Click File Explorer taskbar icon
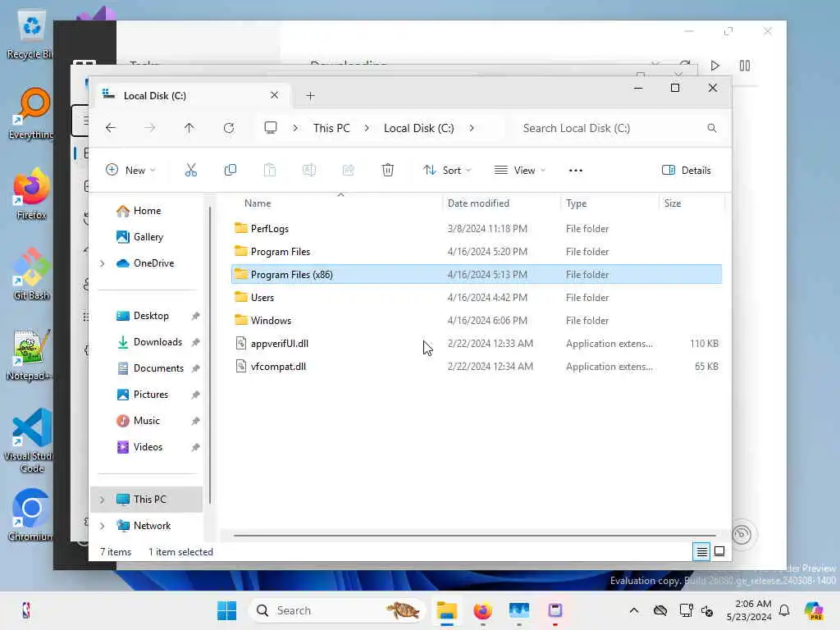Image resolution: width=840 pixels, height=630 pixels. point(446,610)
